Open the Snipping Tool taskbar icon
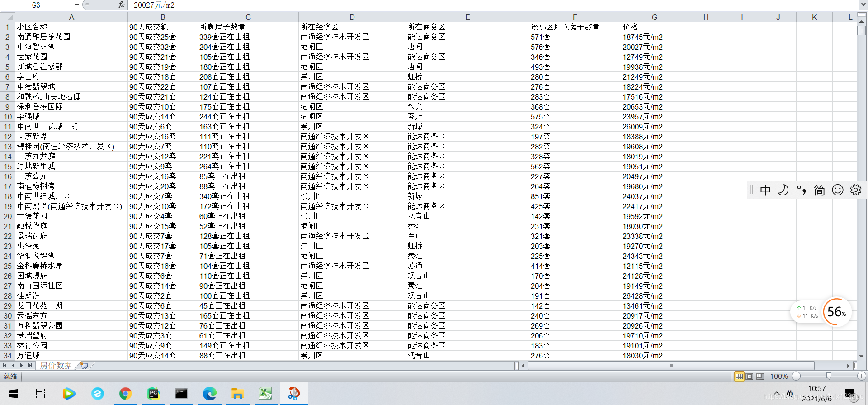The height and width of the screenshot is (405, 868). 294,394
